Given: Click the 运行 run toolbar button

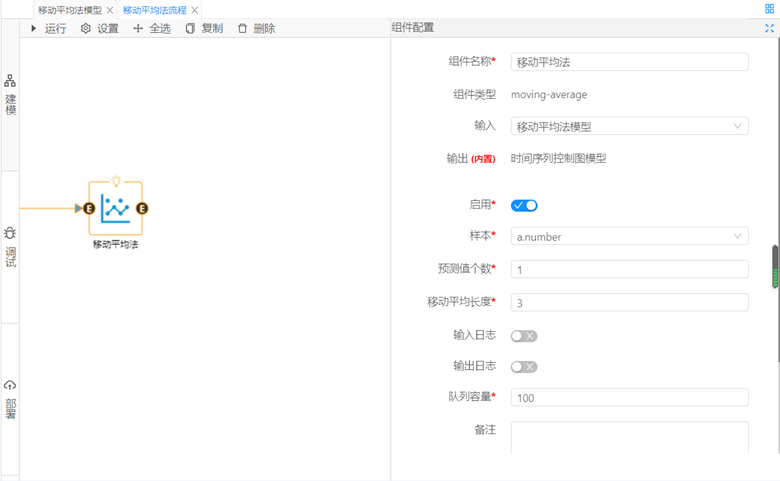Looking at the screenshot, I should coord(48,29).
